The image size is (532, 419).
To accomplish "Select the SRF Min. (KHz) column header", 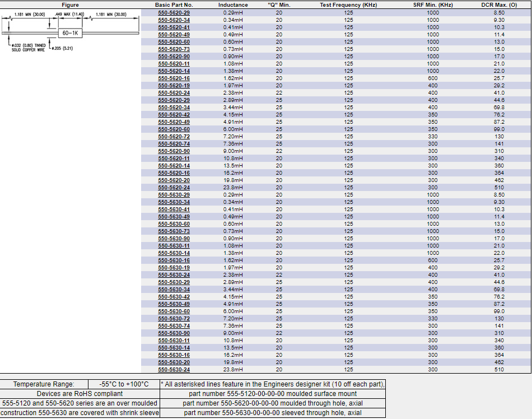I will coord(433,4).
